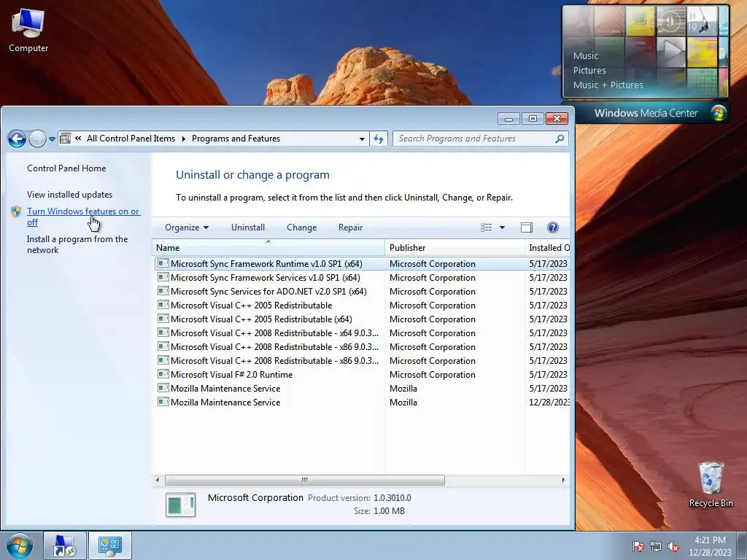
Task: Open Control Panel Home link
Action: [x=66, y=168]
